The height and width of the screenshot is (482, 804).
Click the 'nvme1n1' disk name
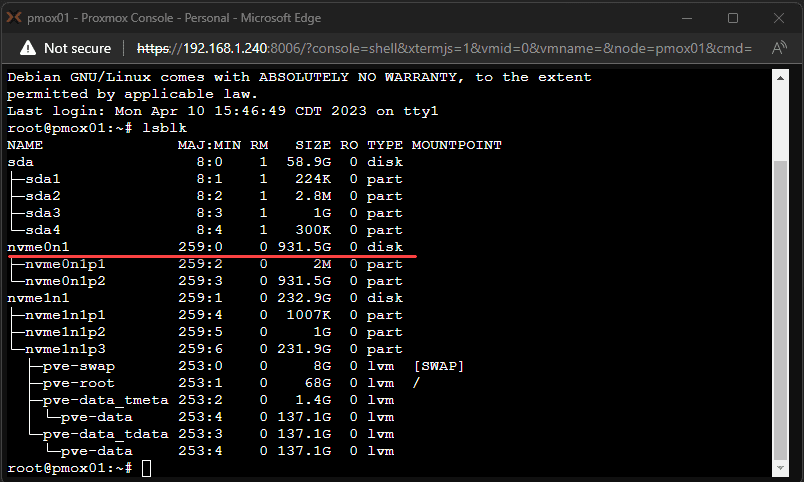coord(38,298)
